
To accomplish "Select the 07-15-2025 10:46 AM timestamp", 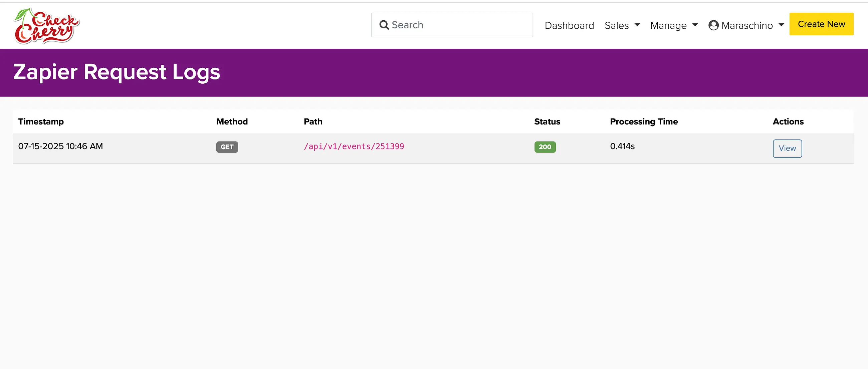I will pos(60,146).
